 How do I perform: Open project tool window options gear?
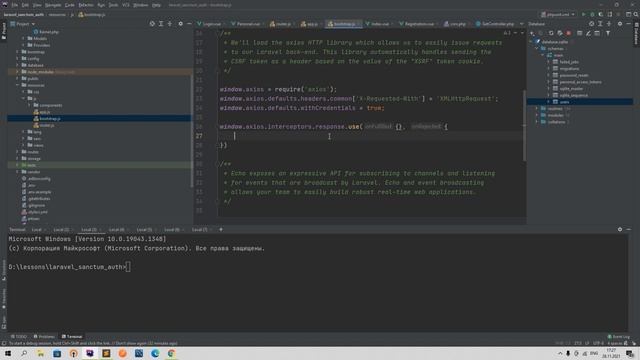tap(180, 24)
